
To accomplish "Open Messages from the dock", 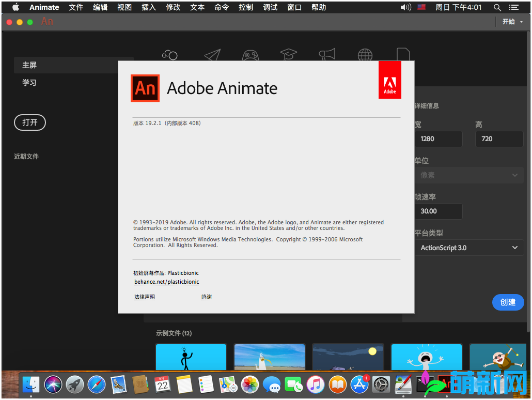I will point(272,384).
